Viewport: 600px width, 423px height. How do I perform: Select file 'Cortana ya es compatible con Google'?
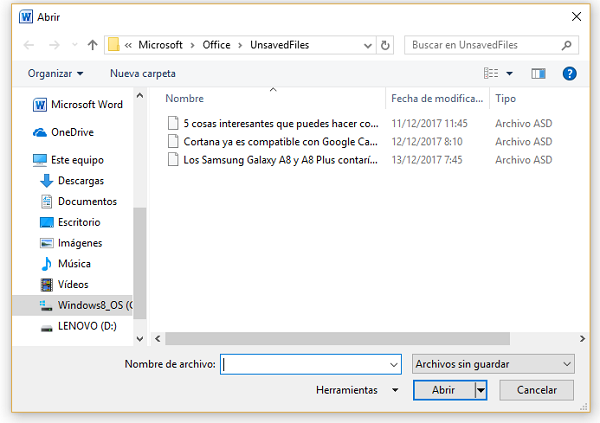point(280,141)
